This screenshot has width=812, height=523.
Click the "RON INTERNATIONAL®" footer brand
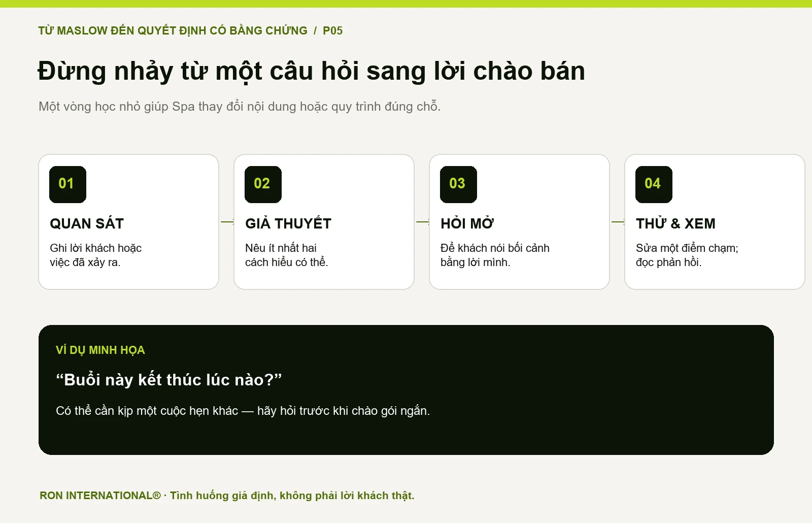point(100,496)
